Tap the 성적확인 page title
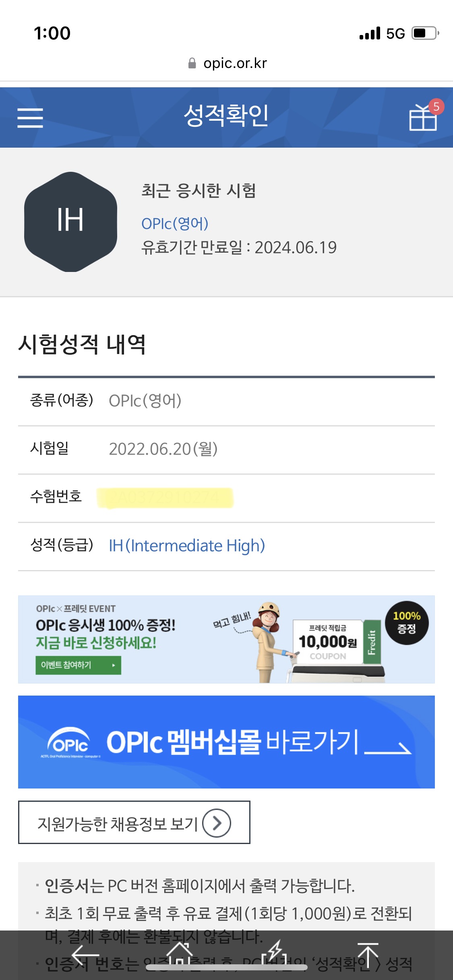 point(226,115)
